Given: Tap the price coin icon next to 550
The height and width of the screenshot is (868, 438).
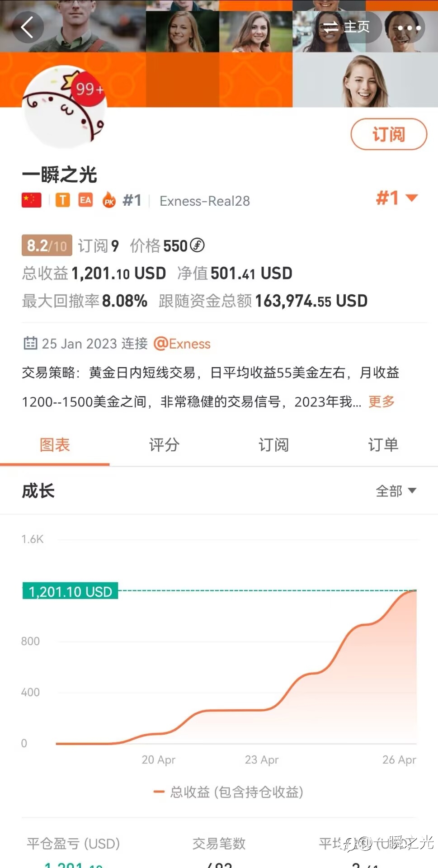Looking at the screenshot, I should 197,245.
